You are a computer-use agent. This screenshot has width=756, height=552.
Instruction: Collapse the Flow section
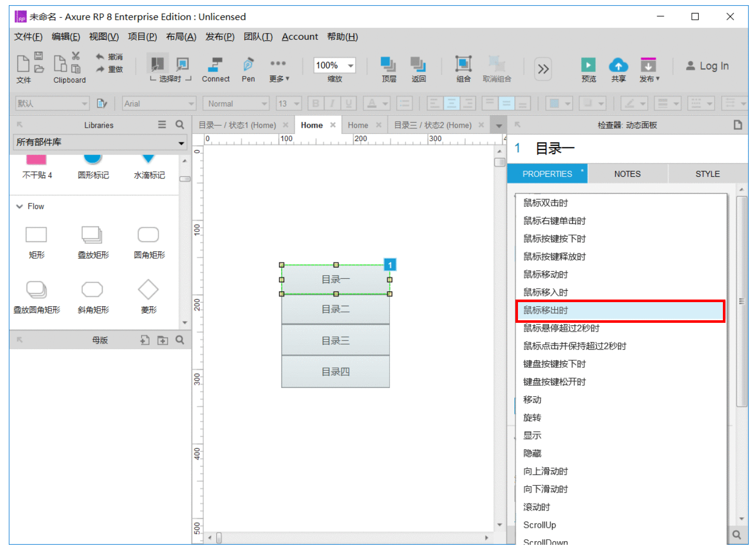pos(20,206)
